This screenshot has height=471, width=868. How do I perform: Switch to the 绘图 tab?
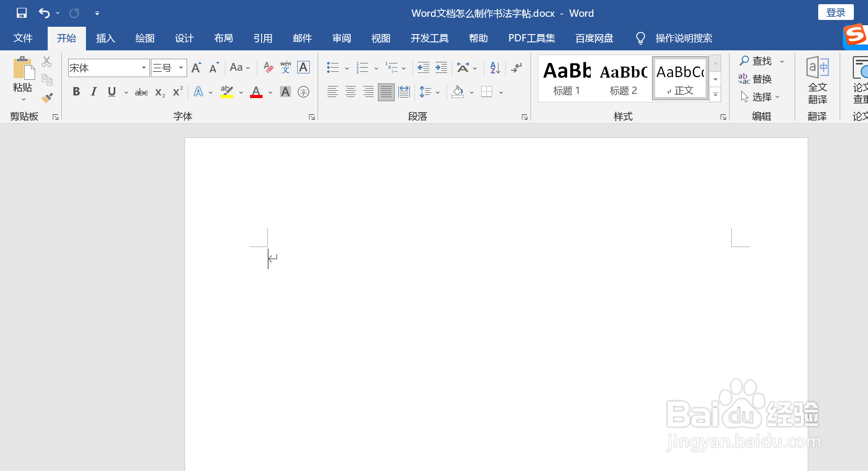coord(145,38)
